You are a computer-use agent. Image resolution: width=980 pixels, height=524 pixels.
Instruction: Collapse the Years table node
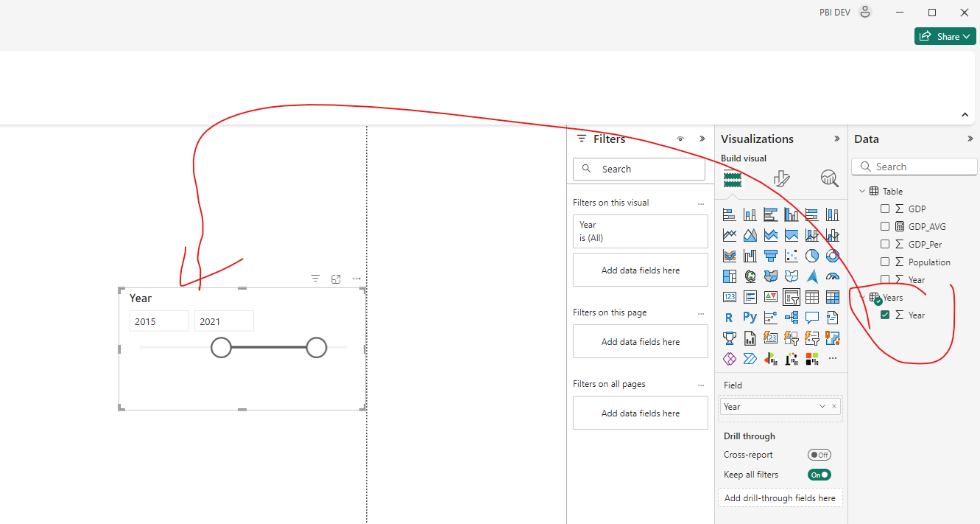[862, 297]
